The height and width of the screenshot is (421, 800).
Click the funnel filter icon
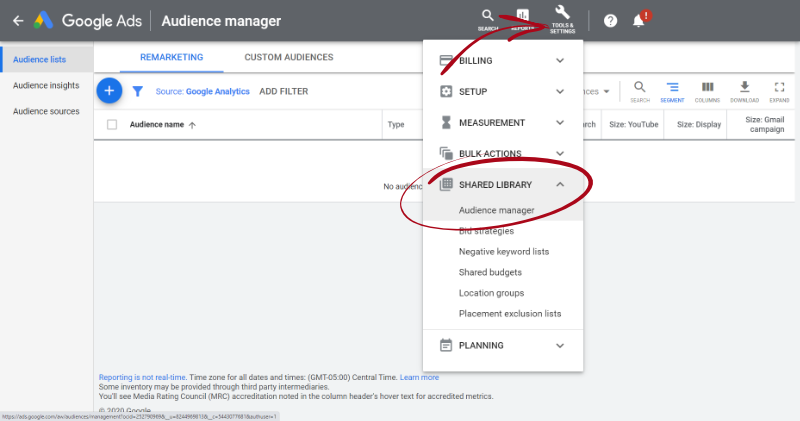click(138, 91)
